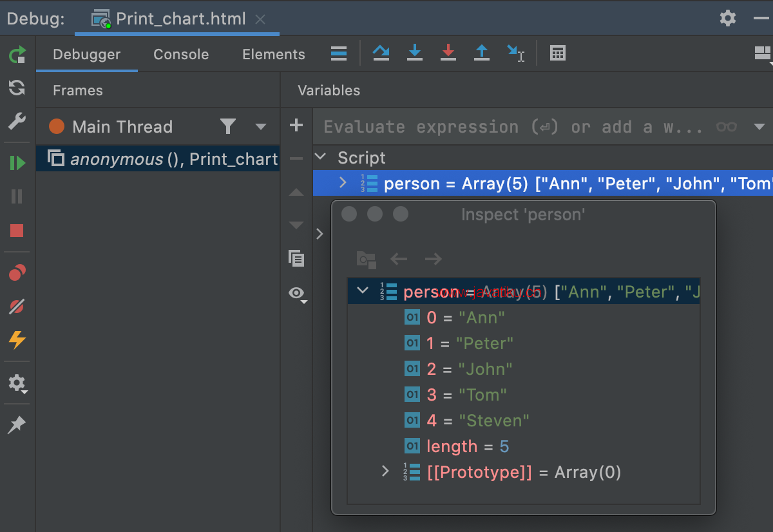Select the anonymous() Print_chart frame
The height and width of the screenshot is (532, 773).
coord(158,159)
